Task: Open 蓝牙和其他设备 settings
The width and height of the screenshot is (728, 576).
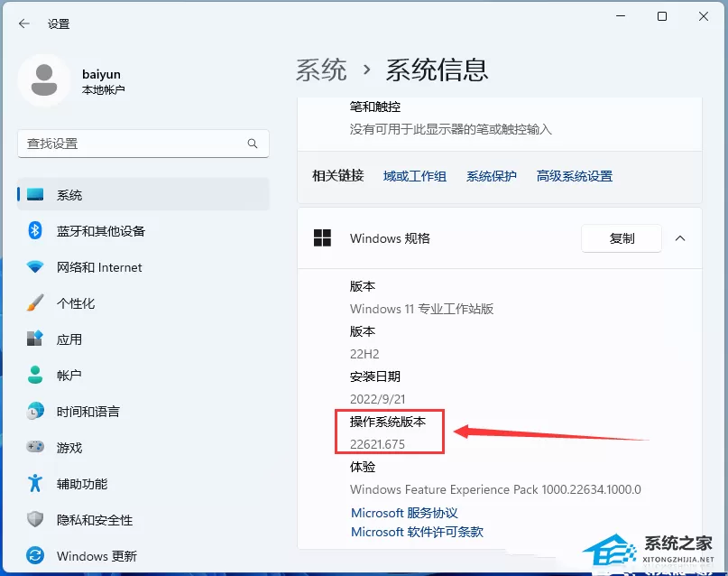Action: coord(143,231)
